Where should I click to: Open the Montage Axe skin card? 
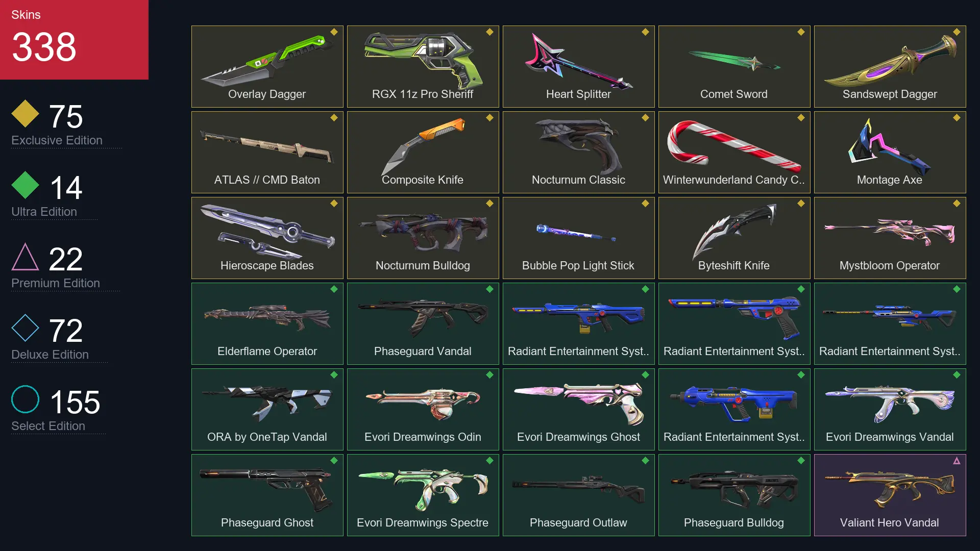[x=890, y=152]
